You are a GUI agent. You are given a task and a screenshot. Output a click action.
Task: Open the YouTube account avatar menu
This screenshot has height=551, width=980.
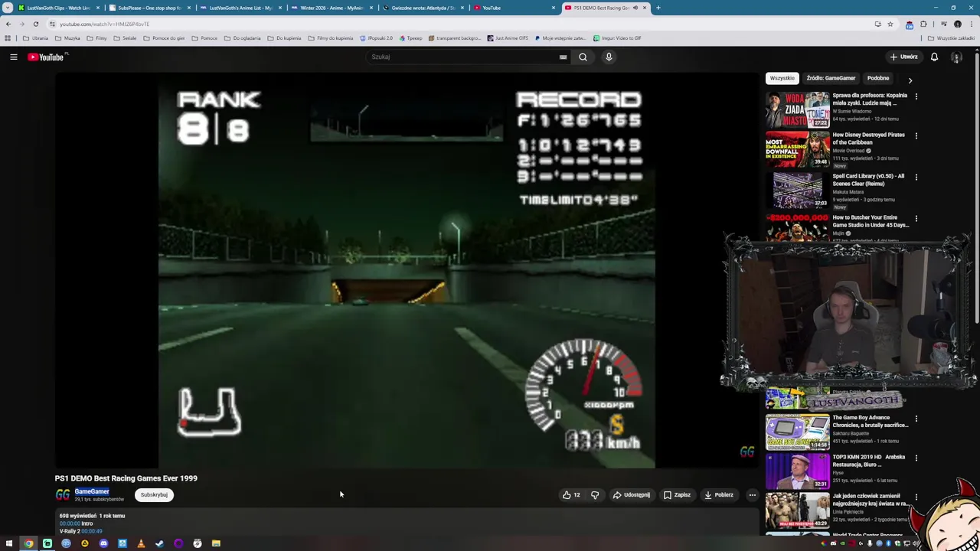956,57
